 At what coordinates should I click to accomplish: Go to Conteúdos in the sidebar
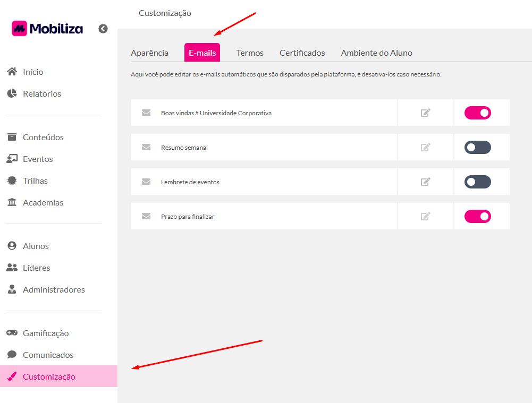pos(43,137)
